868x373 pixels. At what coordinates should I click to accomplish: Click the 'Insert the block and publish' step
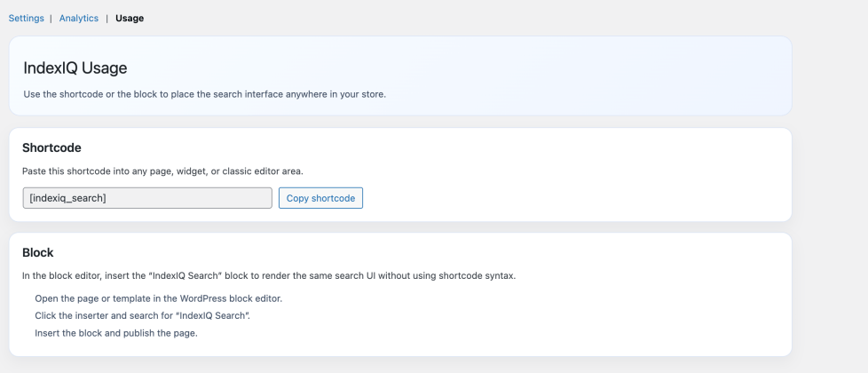pyautogui.click(x=115, y=333)
